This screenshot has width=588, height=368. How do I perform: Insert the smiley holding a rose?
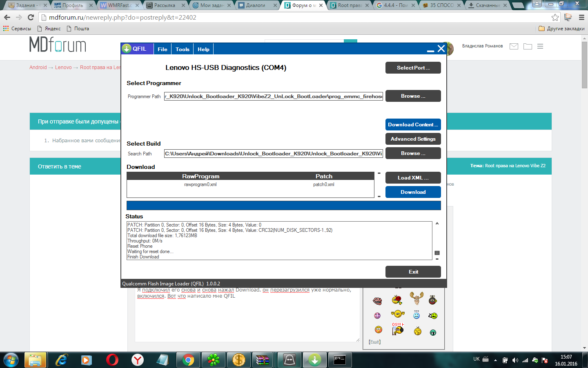(x=397, y=301)
